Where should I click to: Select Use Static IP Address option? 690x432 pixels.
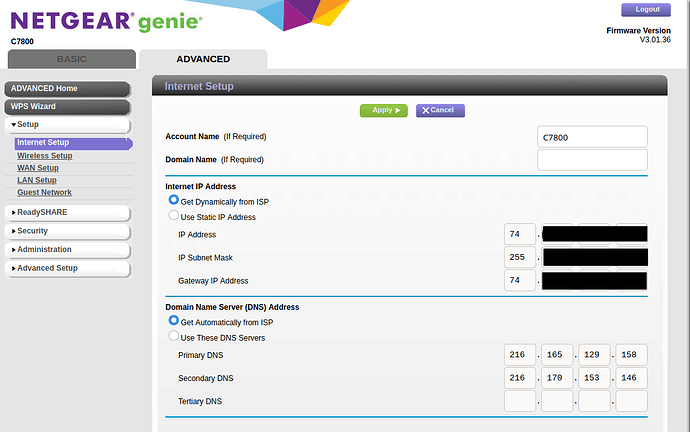173,215
